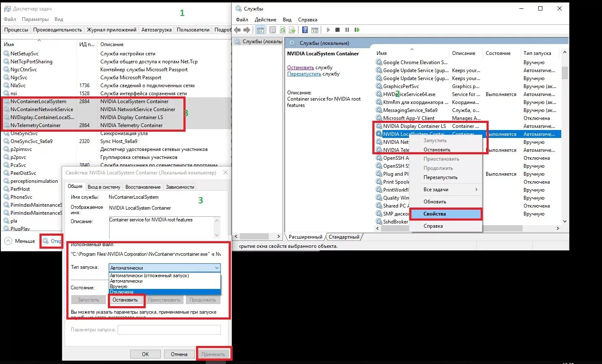Click the Services window title bar icon
Screen dimensions: 602x364
click(x=238, y=8)
